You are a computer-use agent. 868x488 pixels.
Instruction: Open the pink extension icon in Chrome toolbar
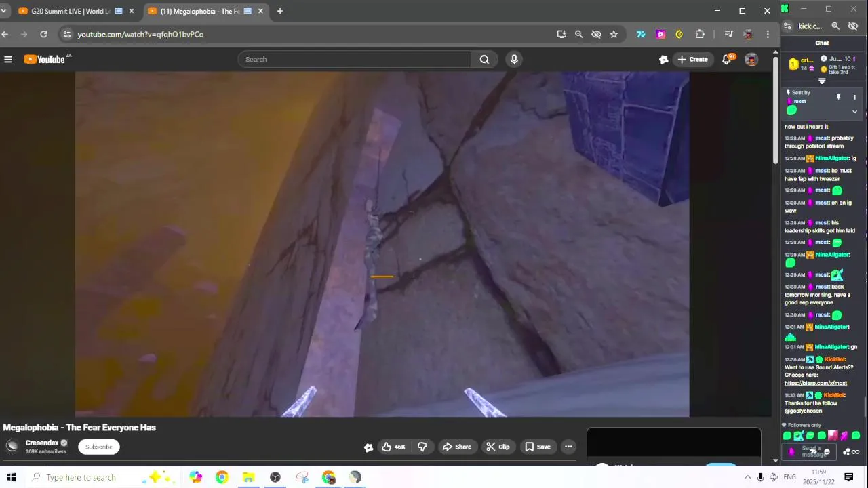(x=660, y=34)
